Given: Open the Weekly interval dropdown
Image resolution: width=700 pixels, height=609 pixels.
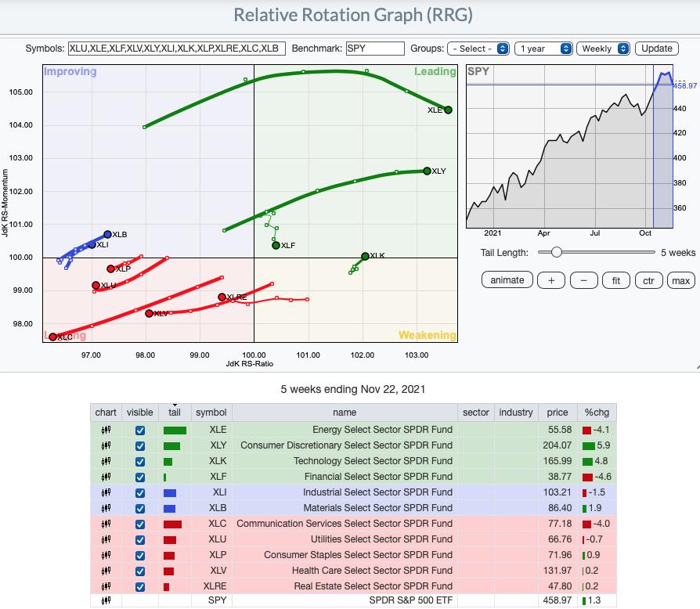Looking at the screenshot, I should coord(603,49).
